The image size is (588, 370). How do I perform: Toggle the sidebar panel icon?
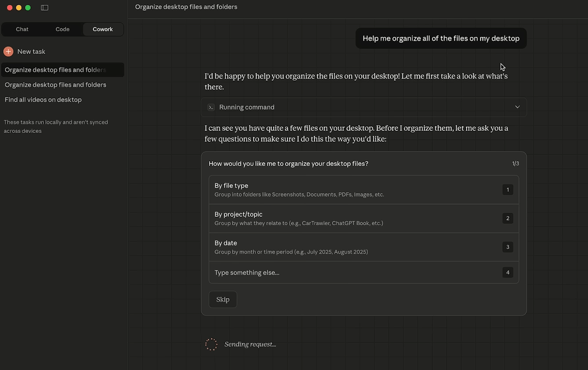point(44,7)
